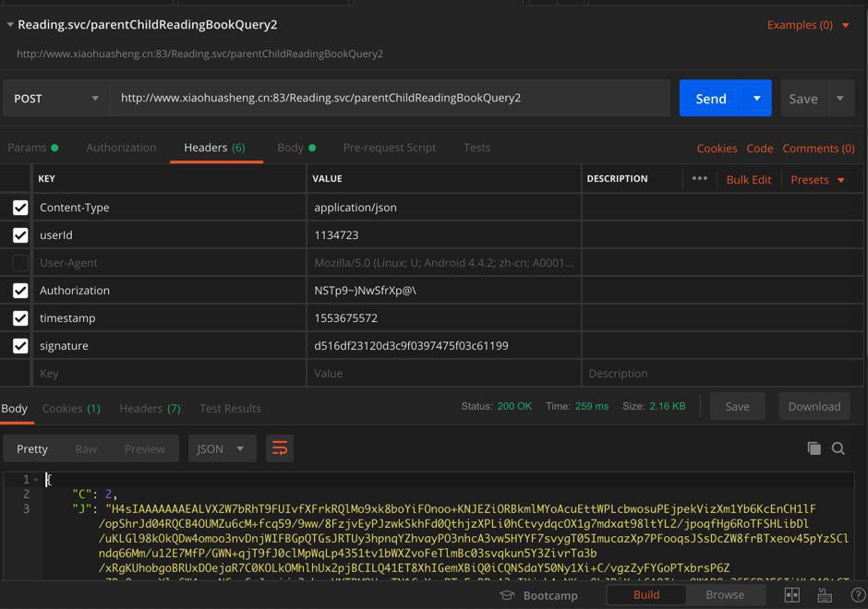
Task: Uncheck the Authorization header checkbox
Action: (20, 291)
